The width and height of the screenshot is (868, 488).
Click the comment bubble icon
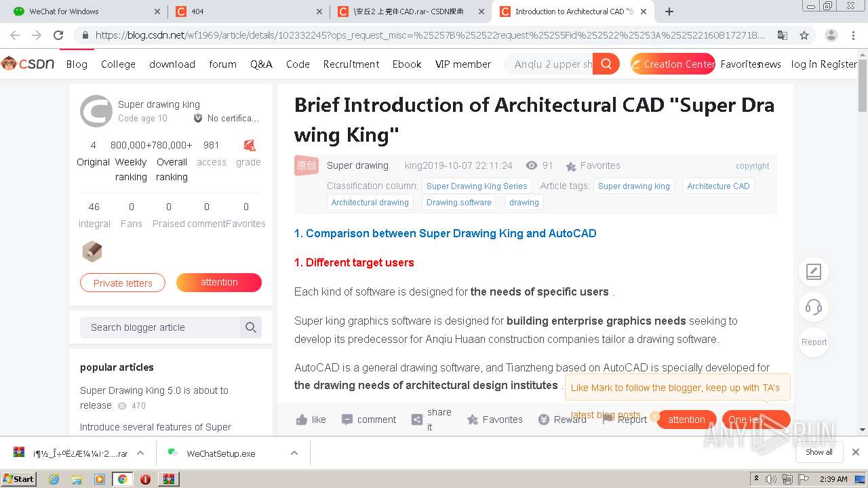pos(347,420)
